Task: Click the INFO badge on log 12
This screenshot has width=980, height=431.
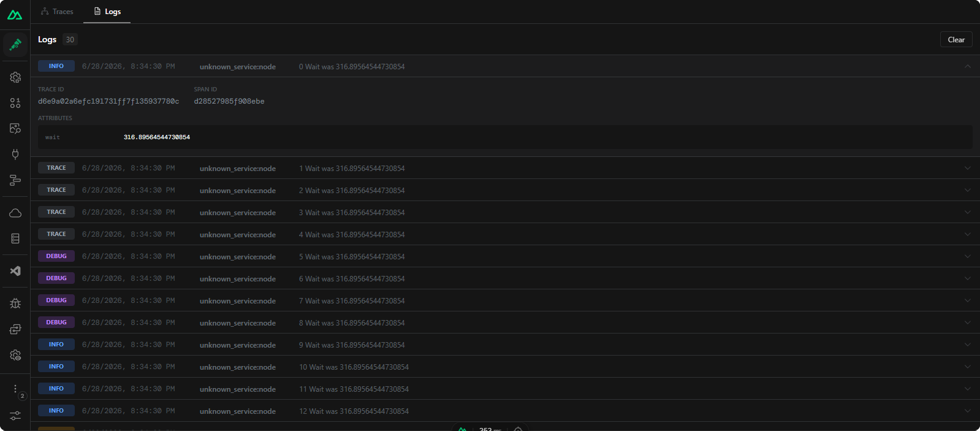Action: point(56,411)
